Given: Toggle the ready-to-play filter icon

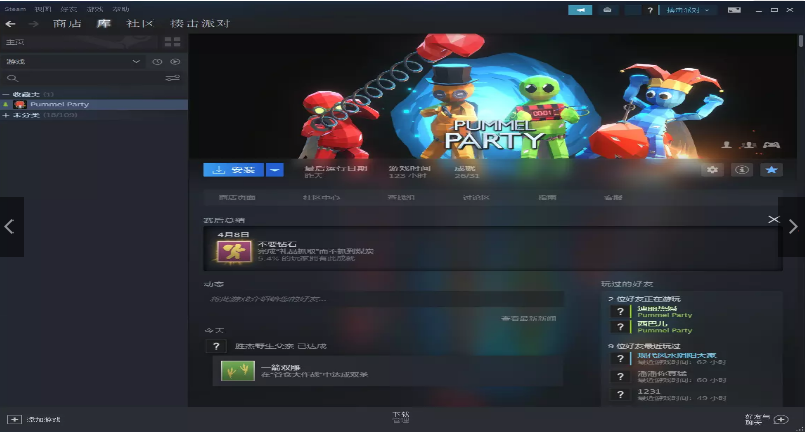Looking at the screenshot, I should click(175, 62).
